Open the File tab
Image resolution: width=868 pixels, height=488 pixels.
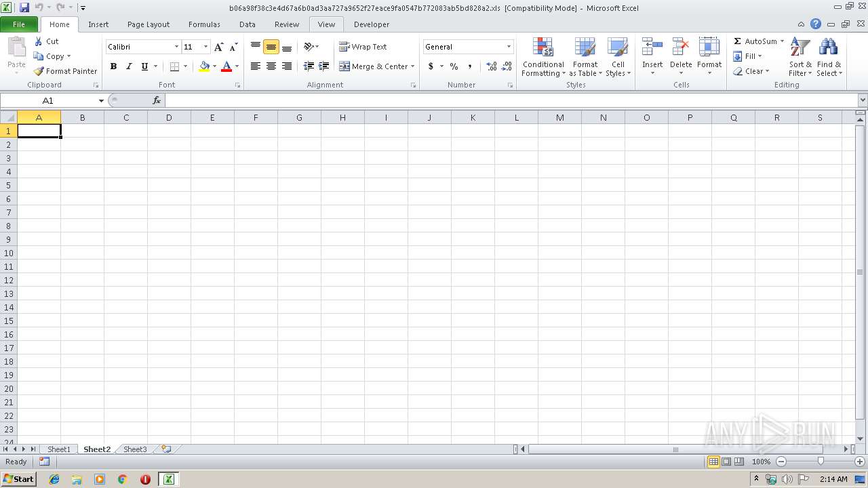(x=19, y=24)
